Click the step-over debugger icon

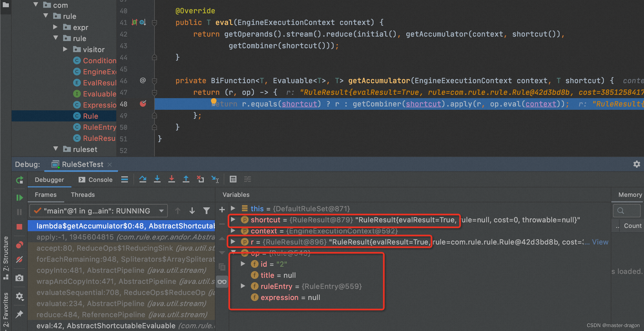(x=142, y=179)
